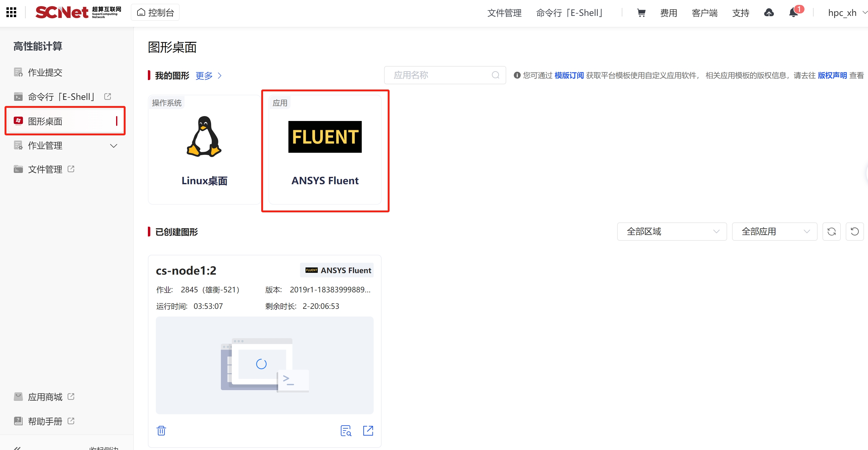
Task: Click job text 2845（雄衡-521）
Action: pyautogui.click(x=212, y=290)
